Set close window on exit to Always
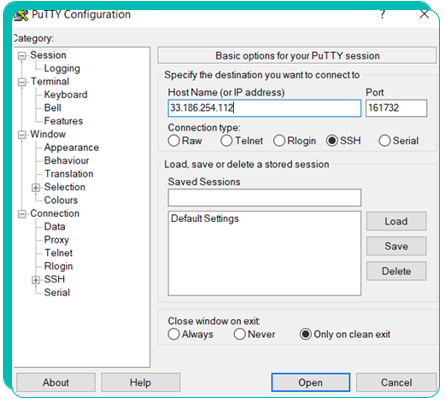The image size is (445, 401). [174, 334]
